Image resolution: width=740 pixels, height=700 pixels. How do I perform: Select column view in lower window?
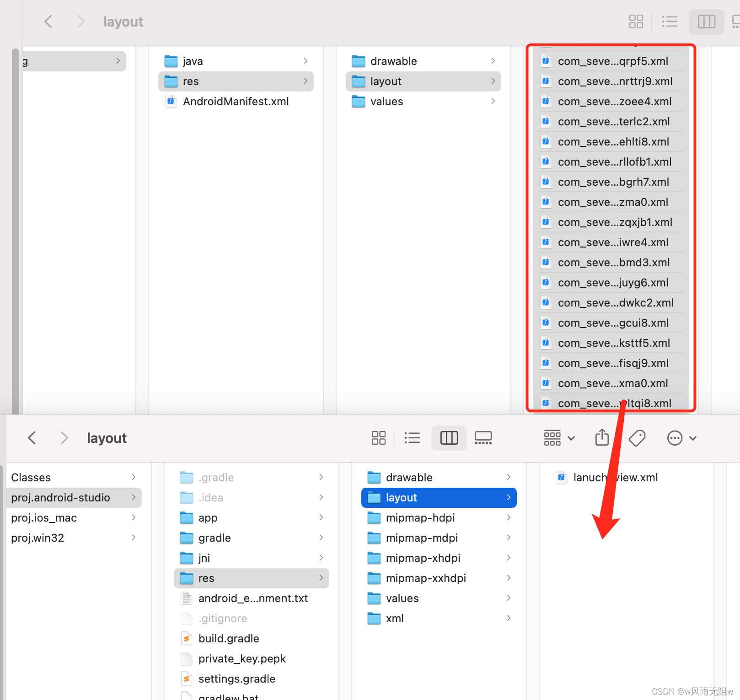(449, 438)
